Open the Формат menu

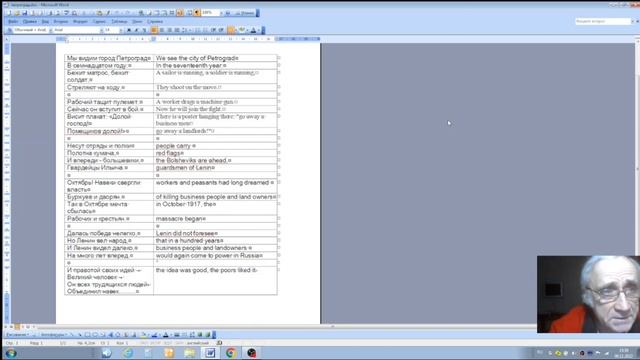[x=80, y=21]
